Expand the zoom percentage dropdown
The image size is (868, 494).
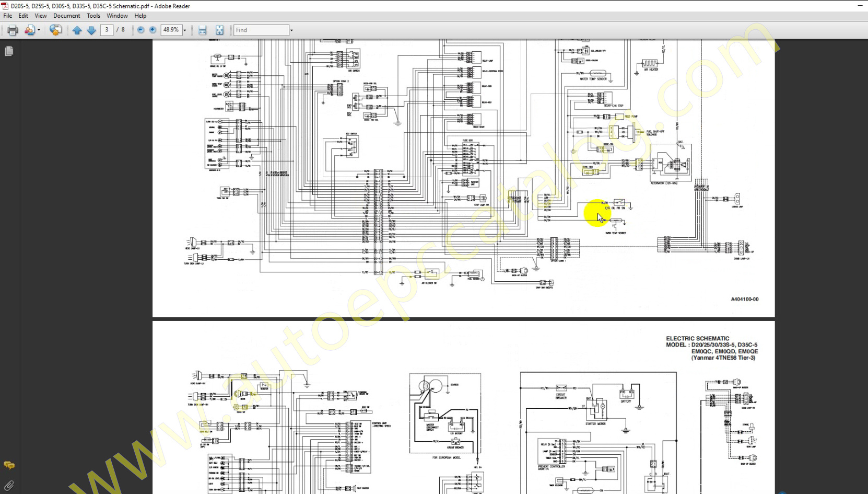(x=185, y=30)
